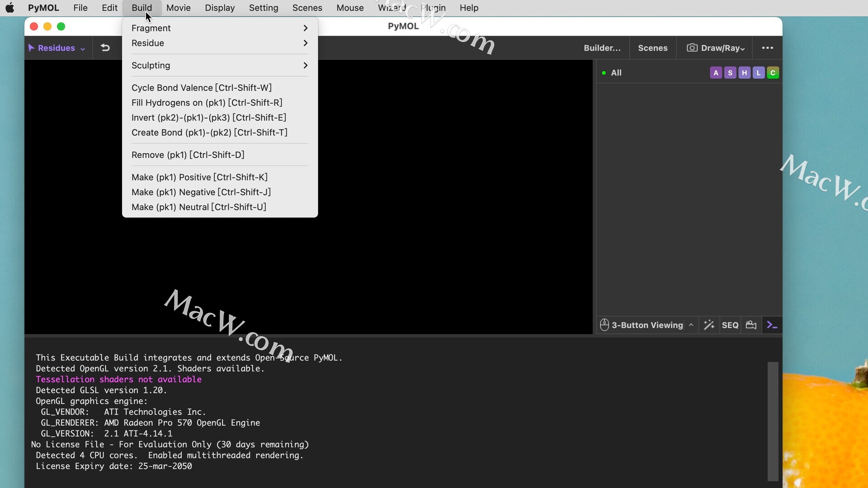Viewport: 868px width, 488px height.
Task: Open the Edit menu
Action: [109, 8]
